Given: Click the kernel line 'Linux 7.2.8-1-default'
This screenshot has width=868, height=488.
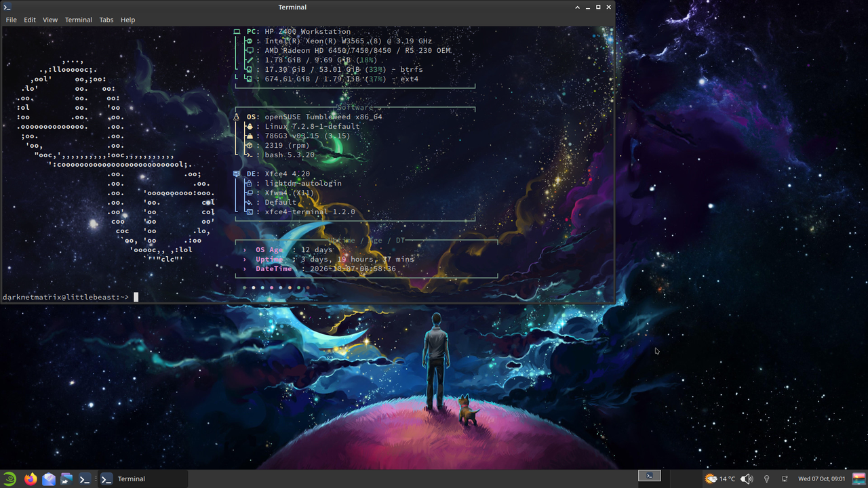Looking at the screenshot, I should click(x=313, y=127).
